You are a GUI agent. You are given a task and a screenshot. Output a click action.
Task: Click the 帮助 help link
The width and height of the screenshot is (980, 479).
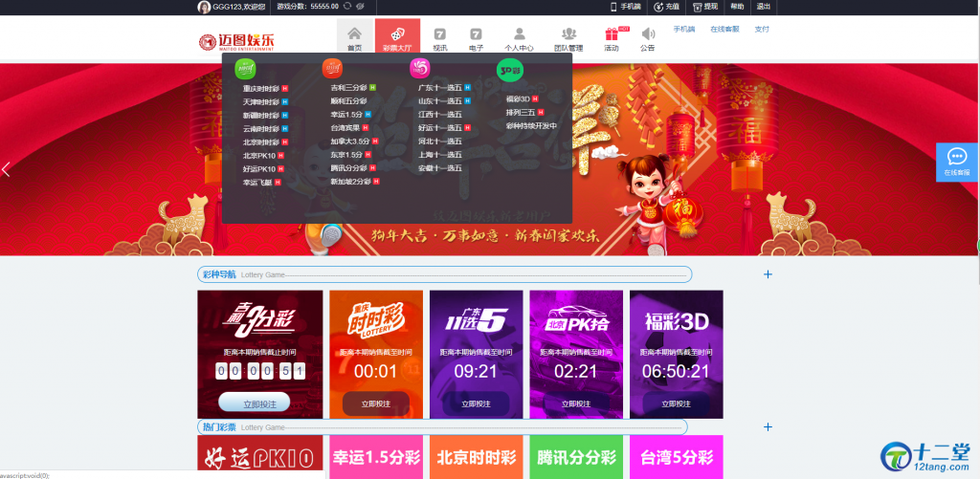[x=737, y=7]
